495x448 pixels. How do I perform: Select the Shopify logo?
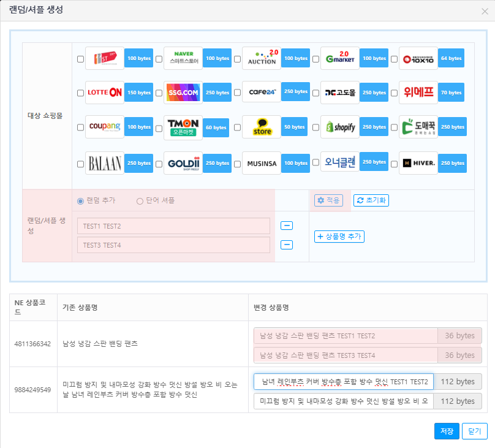[340, 127]
